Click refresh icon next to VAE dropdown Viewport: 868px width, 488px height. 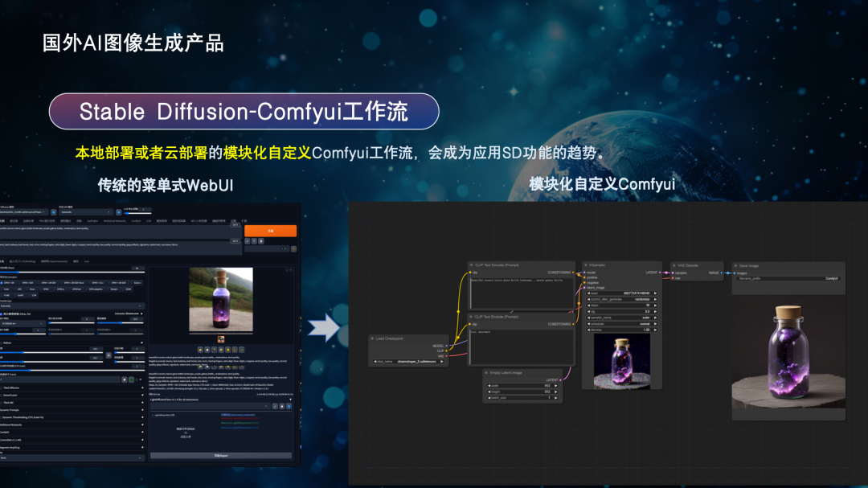click(118, 212)
